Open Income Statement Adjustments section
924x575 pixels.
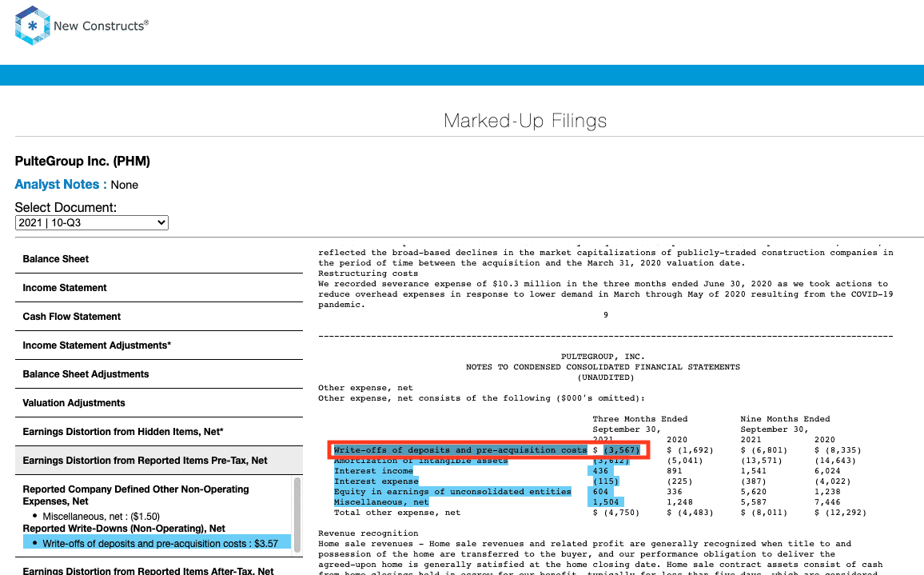(x=158, y=345)
